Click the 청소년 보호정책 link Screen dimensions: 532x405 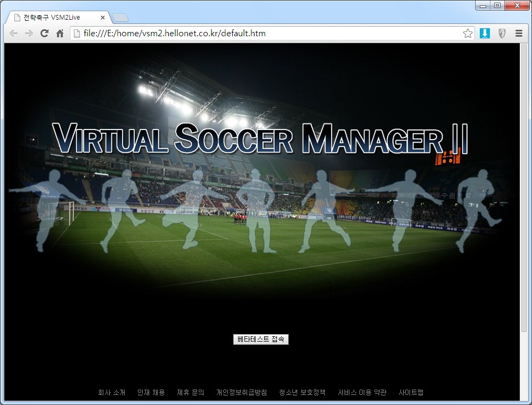click(302, 393)
